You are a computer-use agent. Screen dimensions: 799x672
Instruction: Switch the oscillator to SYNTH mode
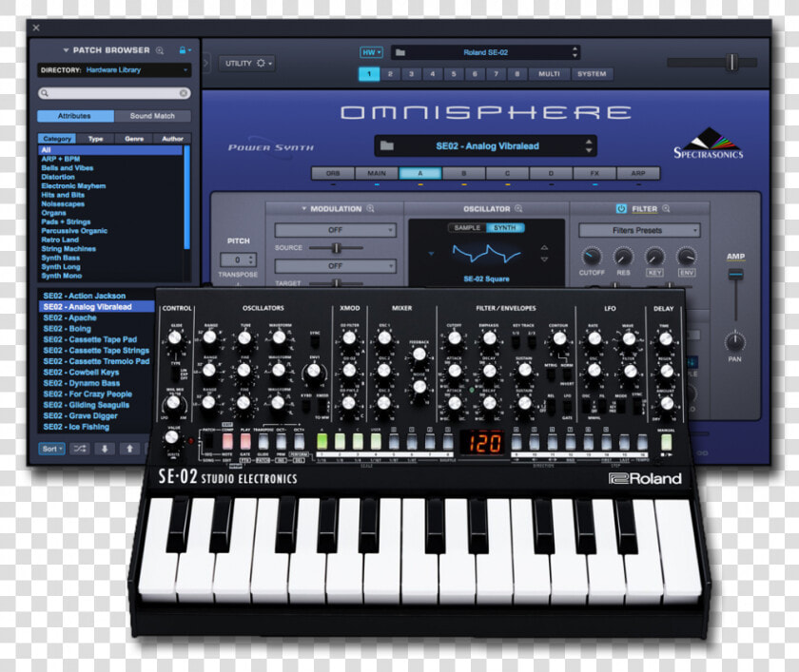[x=505, y=227]
